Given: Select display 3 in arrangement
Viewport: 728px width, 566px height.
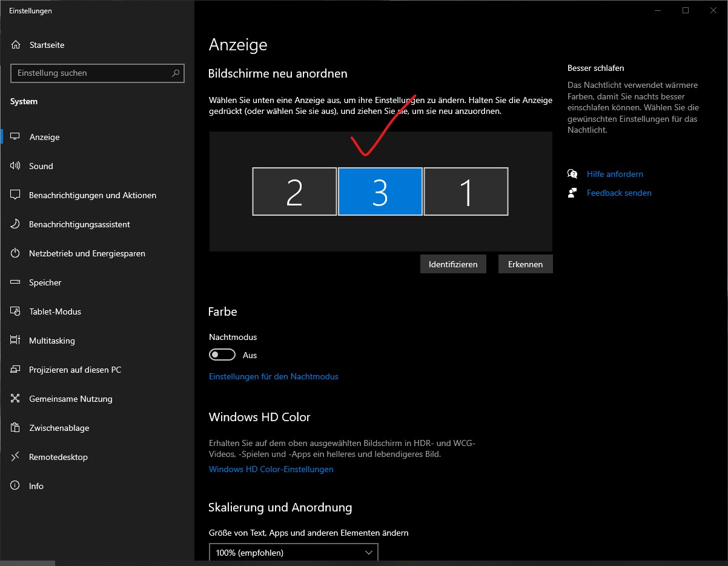Looking at the screenshot, I should pyautogui.click(x=380, y=191).
